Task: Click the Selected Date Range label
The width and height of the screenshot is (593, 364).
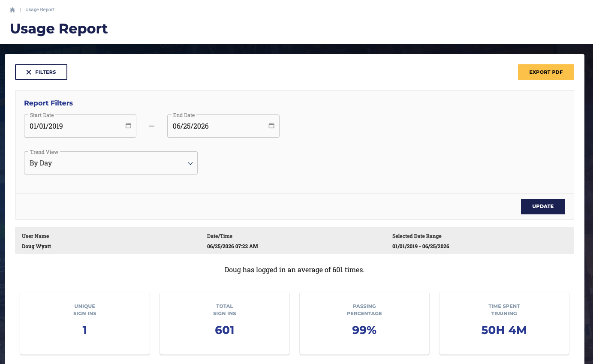Action: [x=417, y=236]
